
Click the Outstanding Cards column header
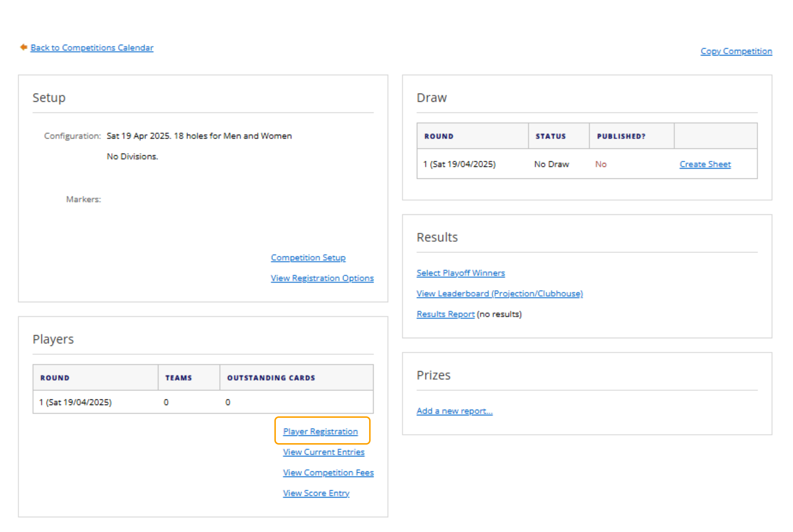coord(271,378)
